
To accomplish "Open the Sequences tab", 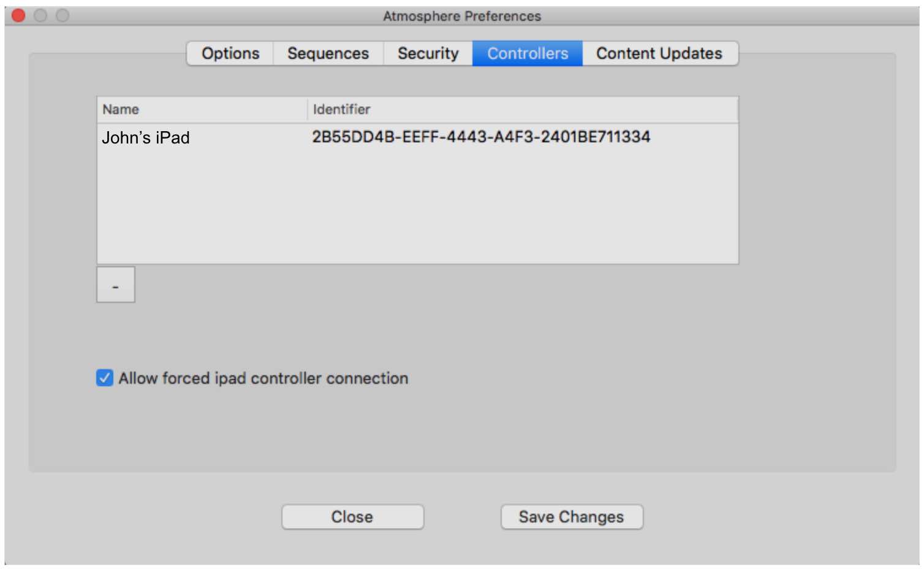I will (x=328, y=54).
